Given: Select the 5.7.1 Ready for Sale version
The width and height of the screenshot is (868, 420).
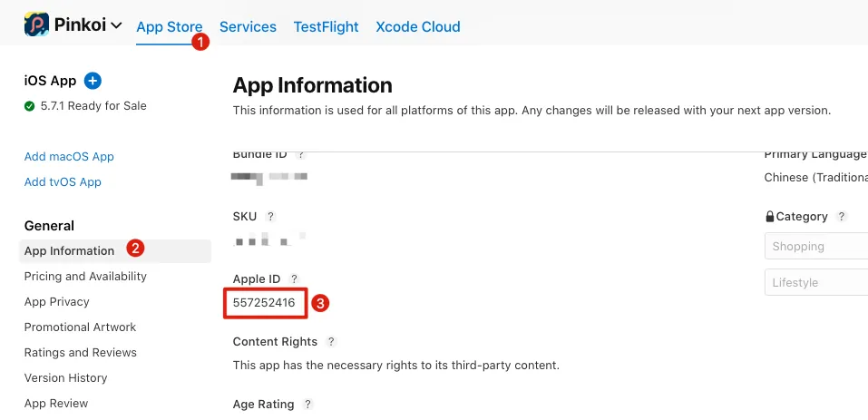Looking at the screenshot, I should 93,105.
